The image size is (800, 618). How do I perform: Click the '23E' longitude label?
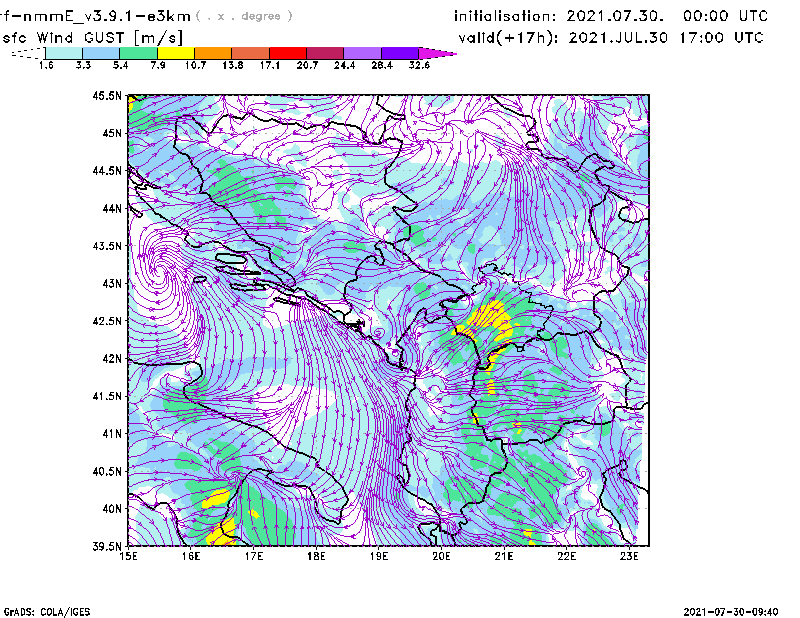629,556
